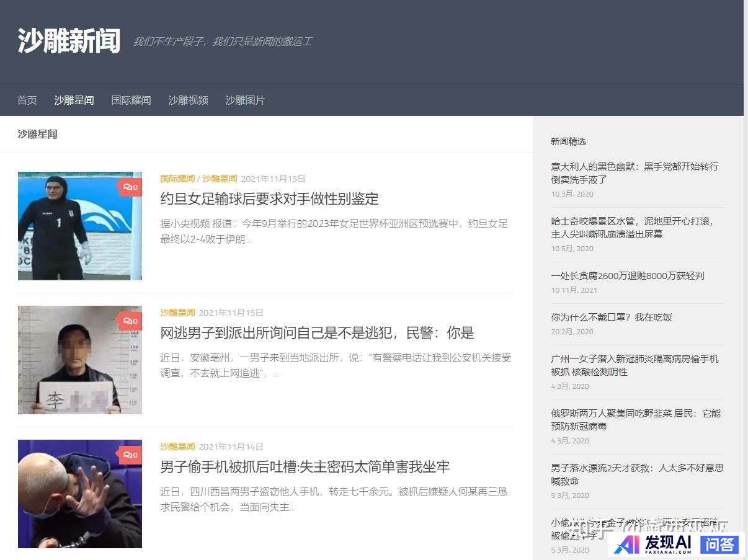The width and height of the screenshot is (748, 560).
Task: Click the goalkeeper thumbnail image
Action: point(80,226)
